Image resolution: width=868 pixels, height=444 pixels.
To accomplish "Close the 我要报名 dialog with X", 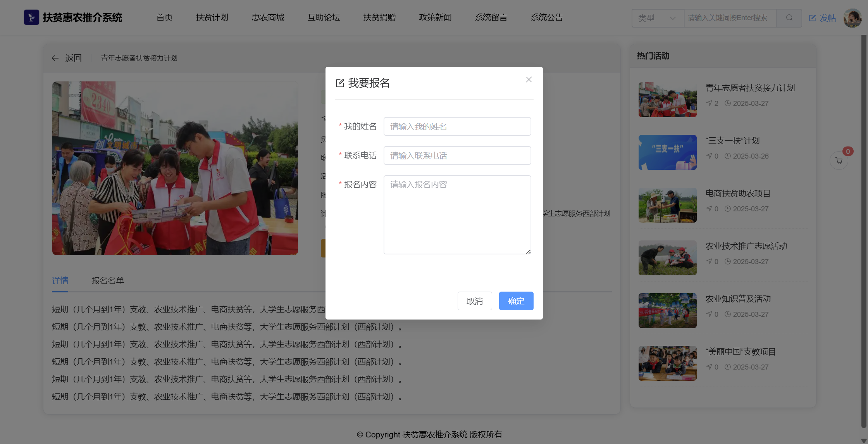I will pyautogui.click(x=529, y=79).
